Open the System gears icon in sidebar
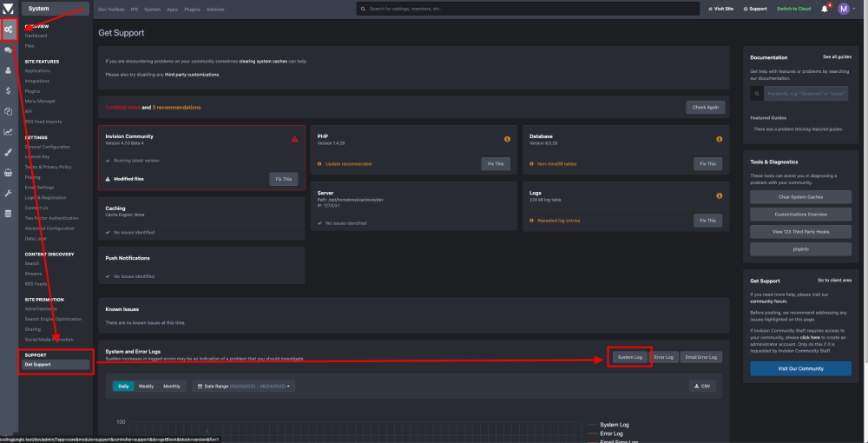The image size is (868, 443). coord(8,30)
